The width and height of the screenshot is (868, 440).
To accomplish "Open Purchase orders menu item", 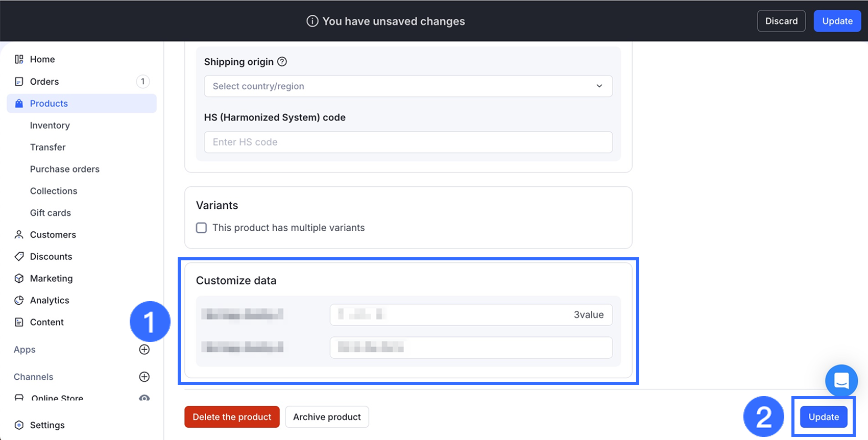I will [x=64, y=169].
